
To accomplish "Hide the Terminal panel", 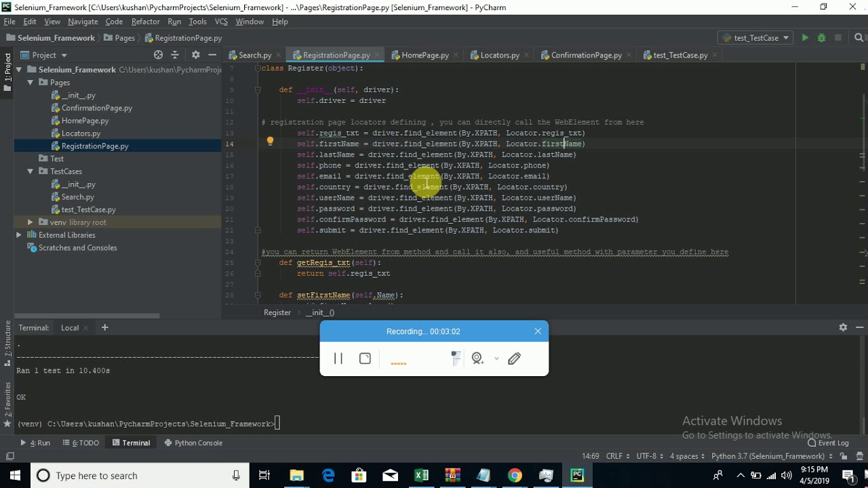I will tap(859, 327).
